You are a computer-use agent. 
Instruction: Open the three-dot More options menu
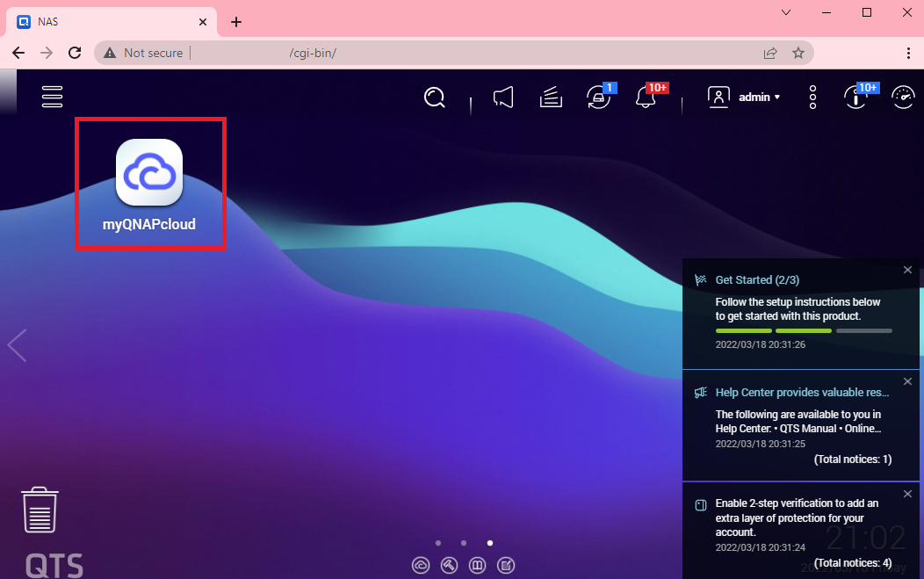click(813, 98)
